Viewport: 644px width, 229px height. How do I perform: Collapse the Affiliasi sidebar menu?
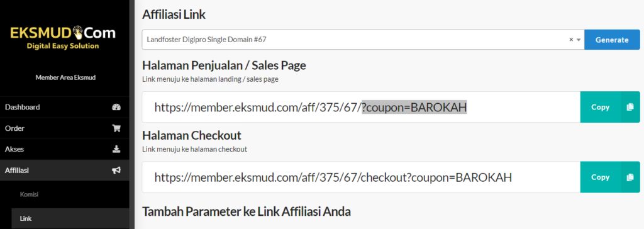(65, 170)
